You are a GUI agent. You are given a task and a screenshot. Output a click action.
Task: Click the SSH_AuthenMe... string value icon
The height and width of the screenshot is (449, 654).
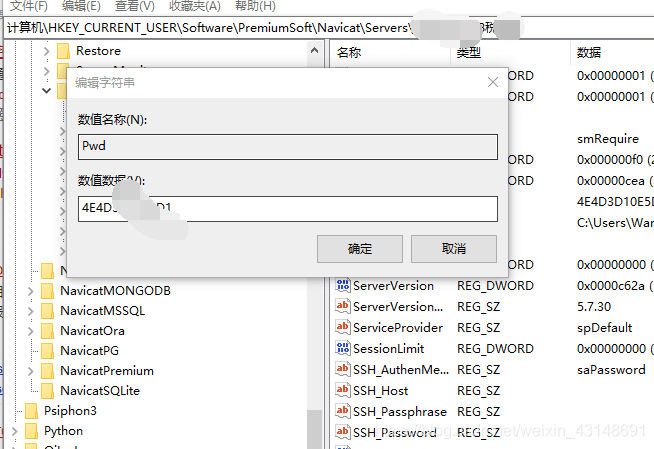tap(342, 369)
